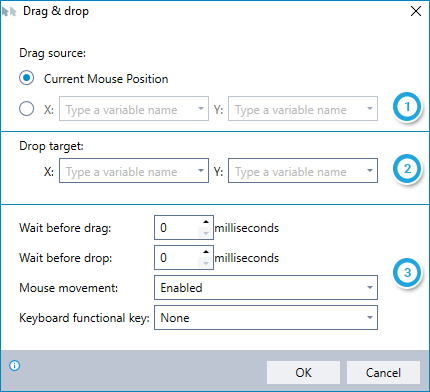The width and height of the screenshot is (430, 392).
Task: Click the Drag & drop title bar icon
Action: (x=9, y=12)
